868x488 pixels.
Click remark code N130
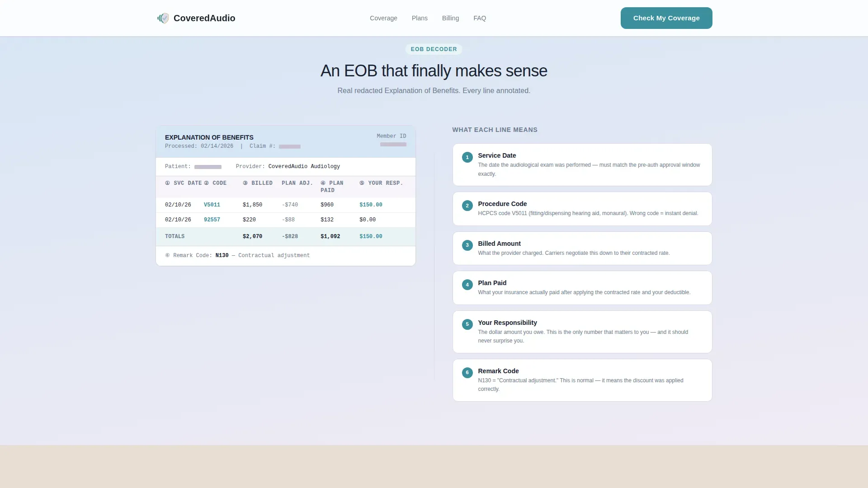click(x=222, y=255)
